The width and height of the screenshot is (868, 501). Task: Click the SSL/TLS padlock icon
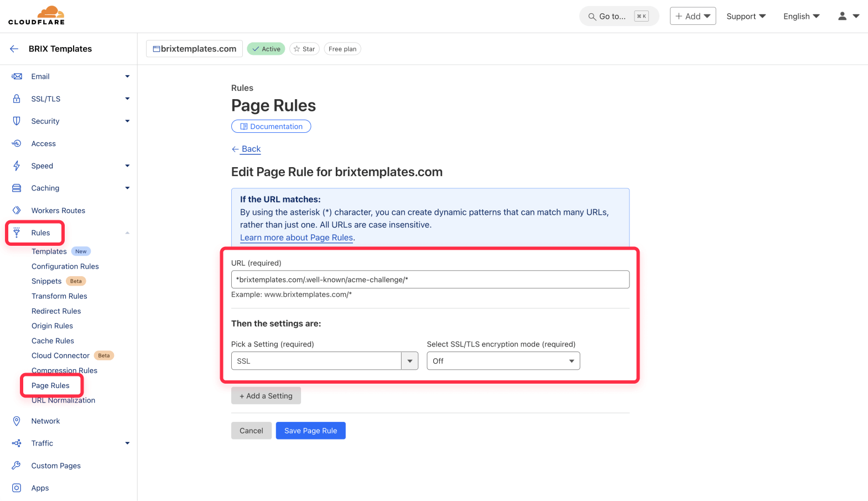[x=17, y=99]
